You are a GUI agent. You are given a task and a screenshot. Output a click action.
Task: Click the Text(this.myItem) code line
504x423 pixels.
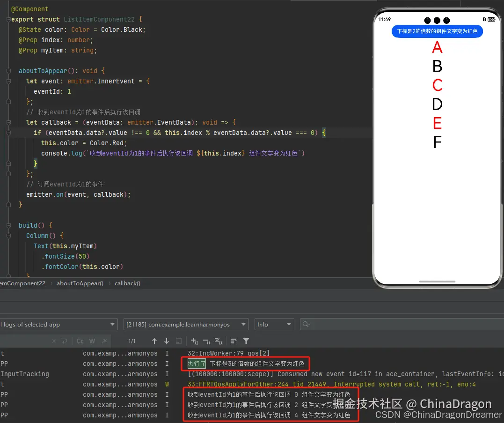point(65,246)
